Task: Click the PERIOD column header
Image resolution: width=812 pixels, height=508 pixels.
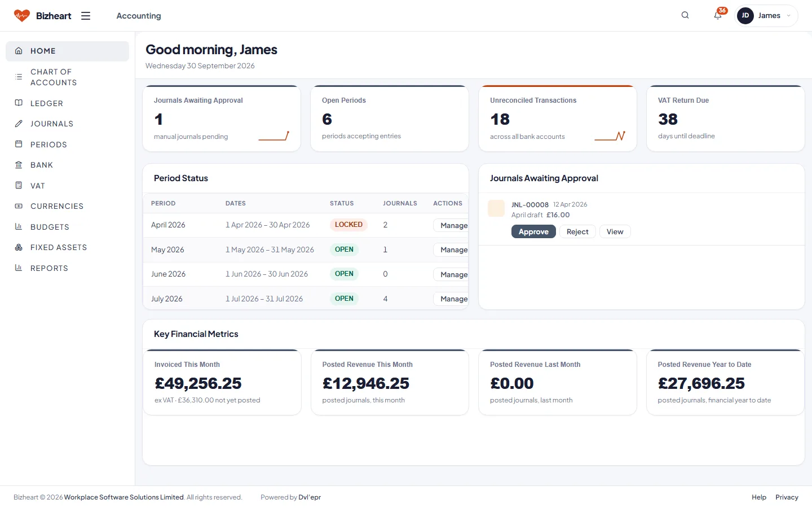Action: click(x=163, y=203)
